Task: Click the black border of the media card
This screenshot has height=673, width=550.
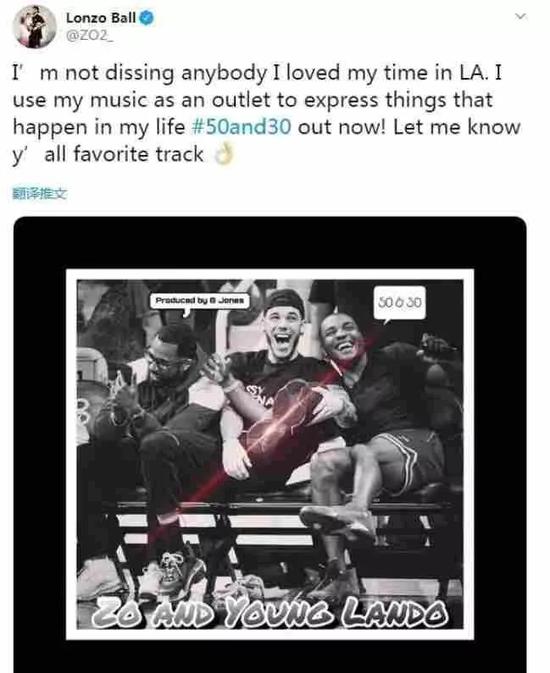Action: point(270,243)
